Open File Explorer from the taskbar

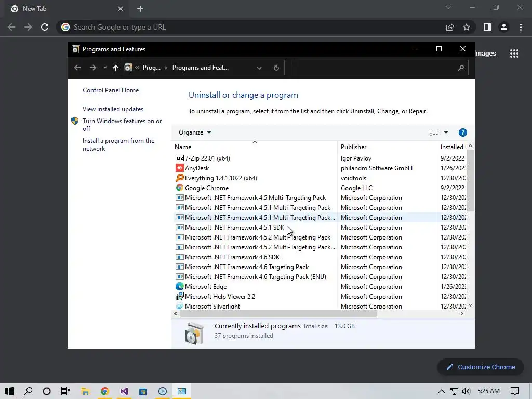coord(85,391)
